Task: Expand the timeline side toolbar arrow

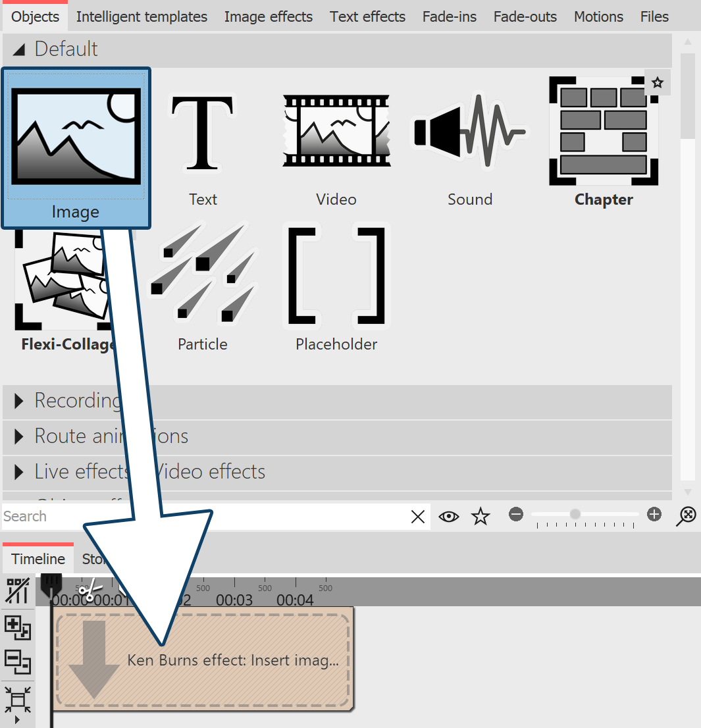Action: (18, 720)
